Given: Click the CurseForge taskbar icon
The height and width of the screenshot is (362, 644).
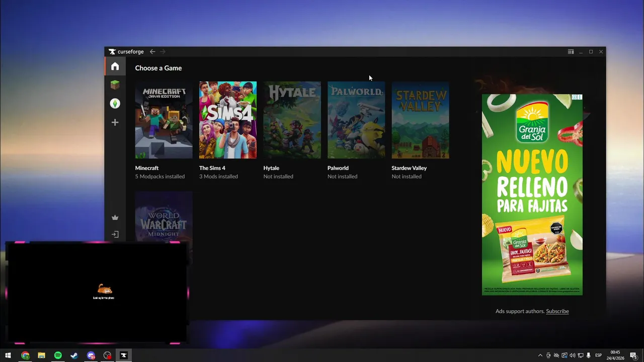Looking at the screenshot, I should pos(123,355).
